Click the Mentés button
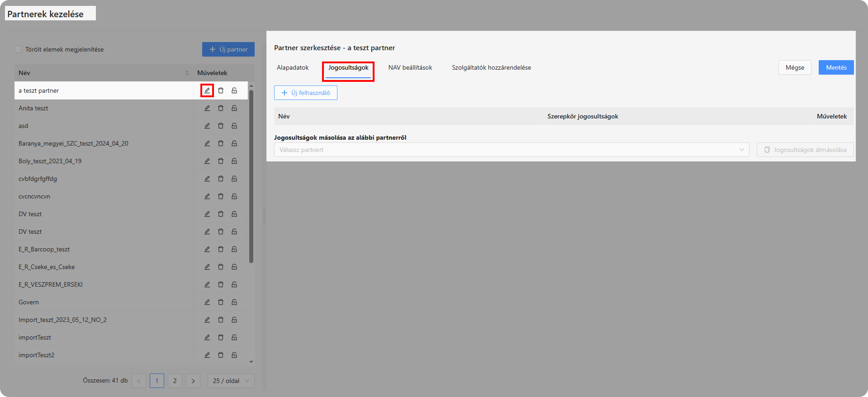Screen dimensions: 868x397 tap(835, 67)
